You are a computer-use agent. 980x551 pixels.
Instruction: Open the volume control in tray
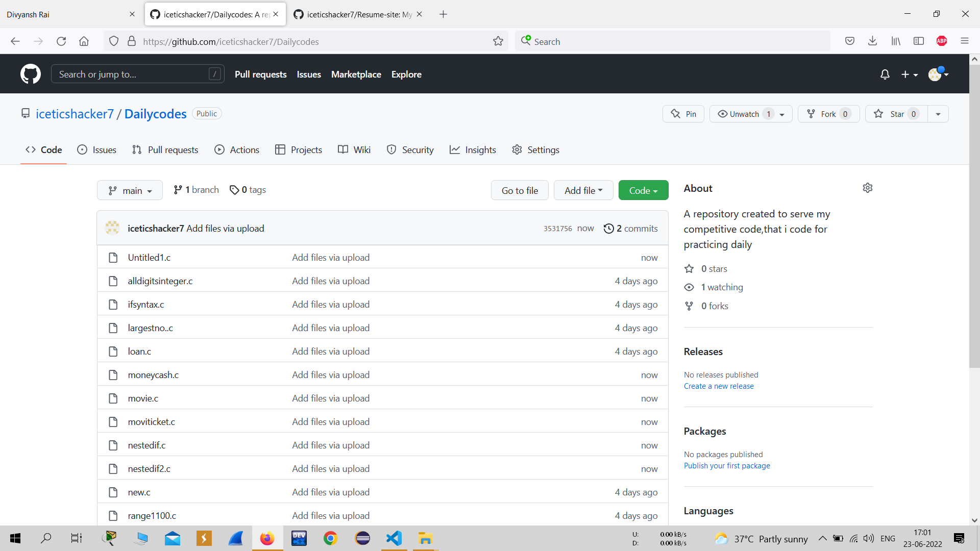coord(869,538)
